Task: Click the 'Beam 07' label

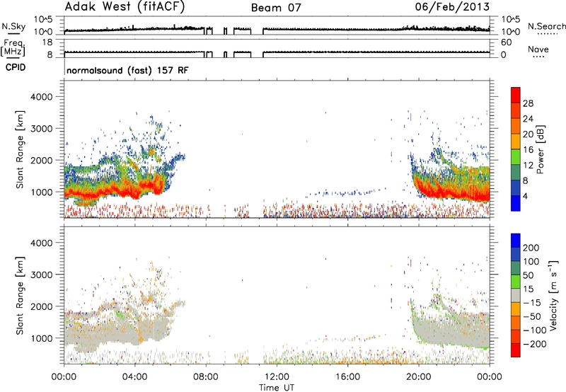Action: (276, 8)
